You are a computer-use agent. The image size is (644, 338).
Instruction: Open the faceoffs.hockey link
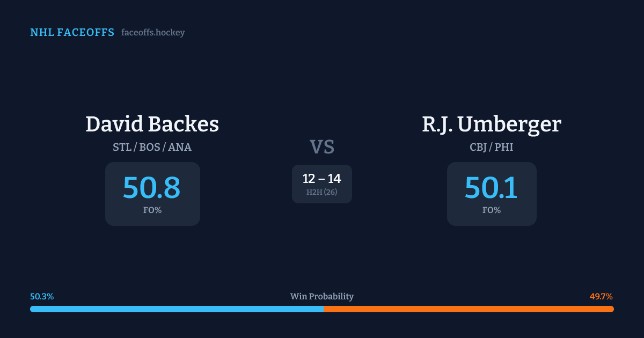coord(153,33)
